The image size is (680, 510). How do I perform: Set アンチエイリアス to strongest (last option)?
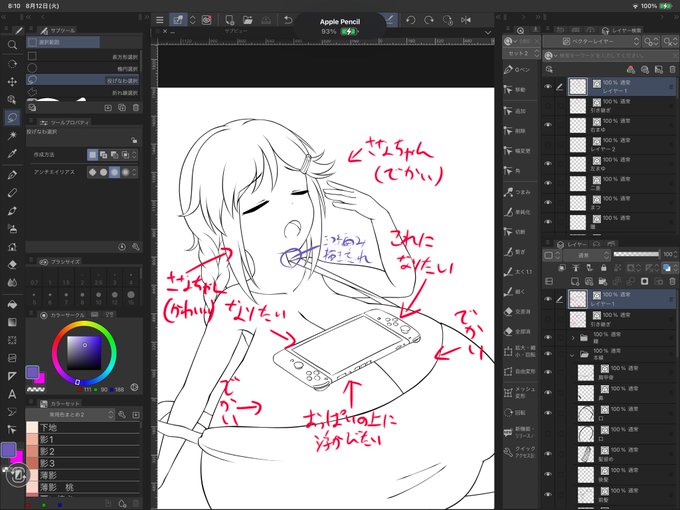[x=125, y=172]
